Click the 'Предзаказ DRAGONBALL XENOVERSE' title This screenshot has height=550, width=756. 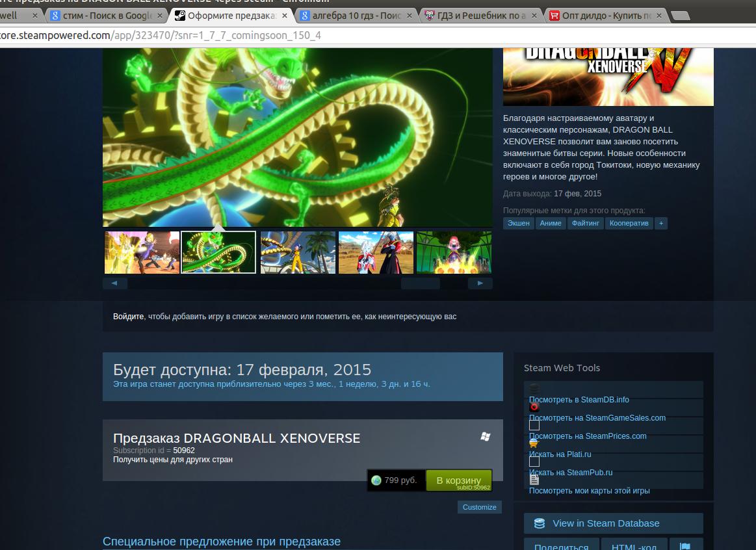(x=237, y=438)
